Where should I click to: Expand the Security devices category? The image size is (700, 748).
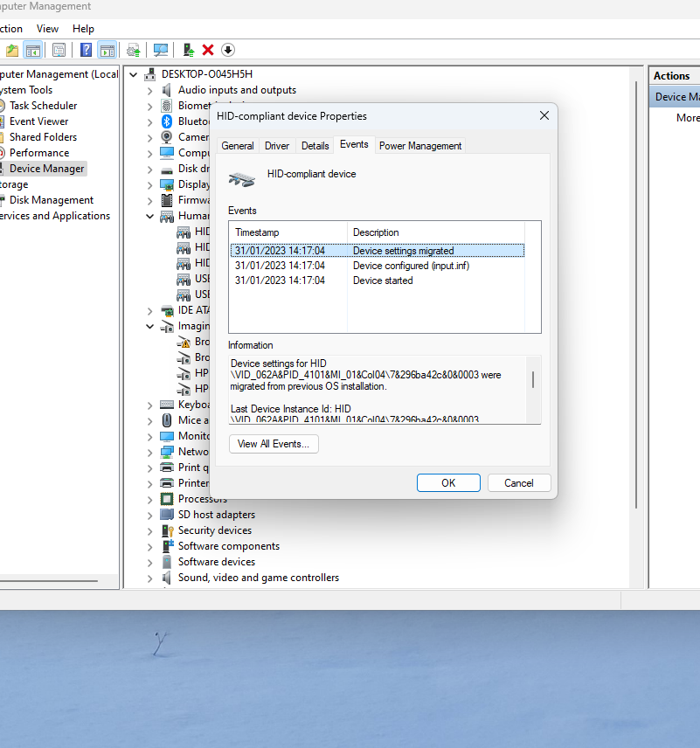click(150, 530)
